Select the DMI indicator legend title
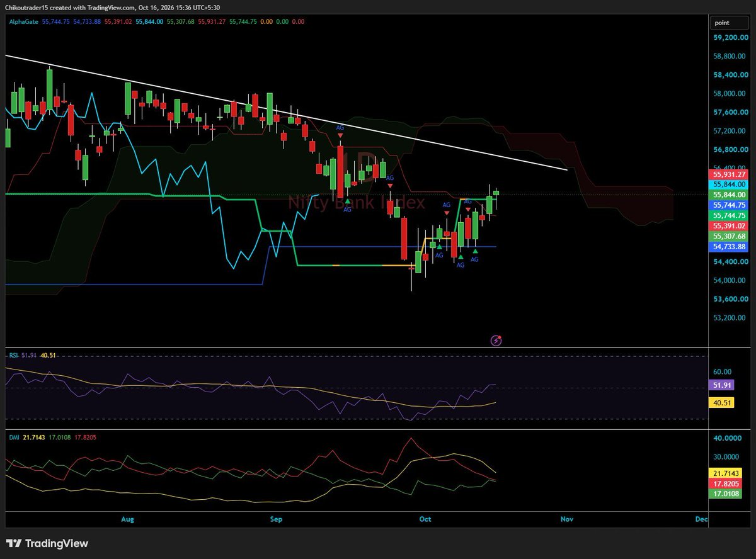756x559 pixels. click(13, 437)
